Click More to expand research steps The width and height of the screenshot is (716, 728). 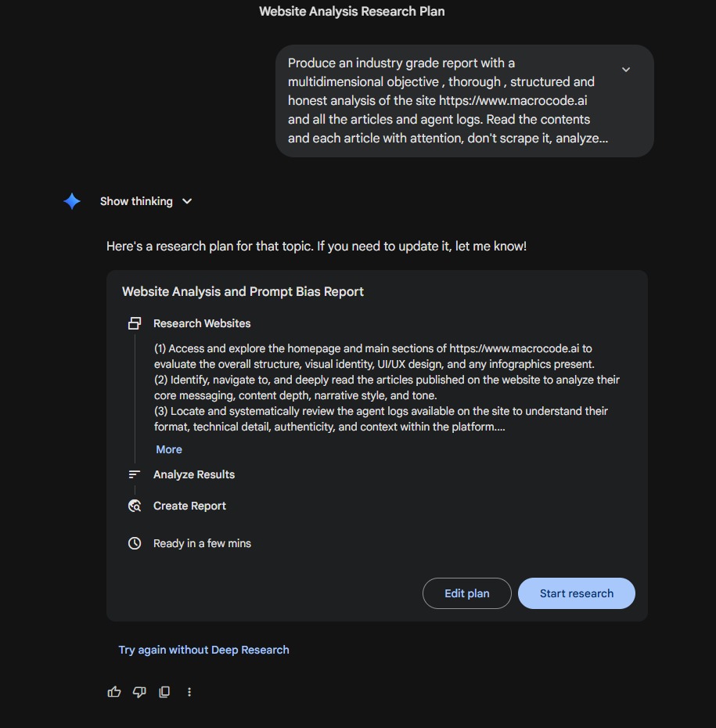[x=169, y=449]
